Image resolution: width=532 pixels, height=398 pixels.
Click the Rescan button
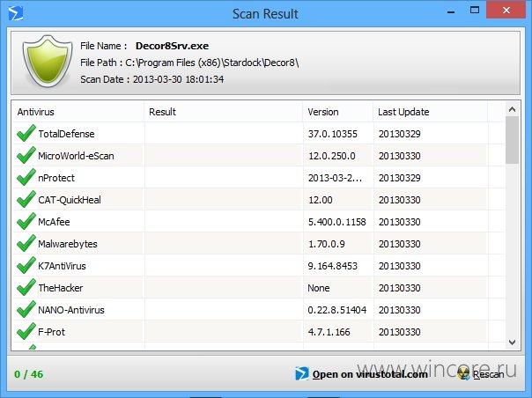pyautogui.click(x=480, y=374)
